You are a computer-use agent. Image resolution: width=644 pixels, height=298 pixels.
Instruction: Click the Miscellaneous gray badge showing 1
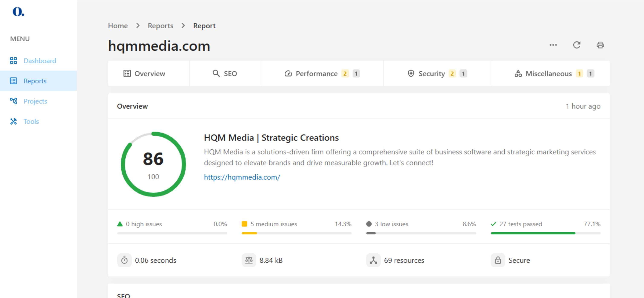590,73
